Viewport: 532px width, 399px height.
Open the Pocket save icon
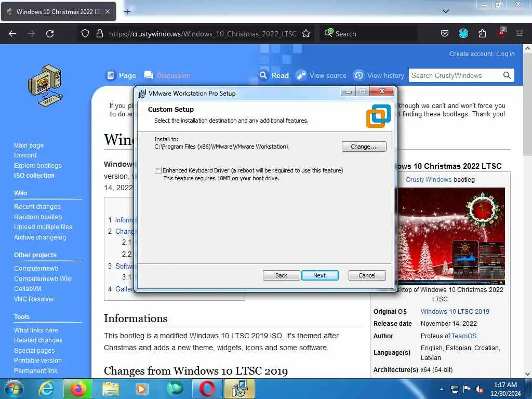coord(445,33)
